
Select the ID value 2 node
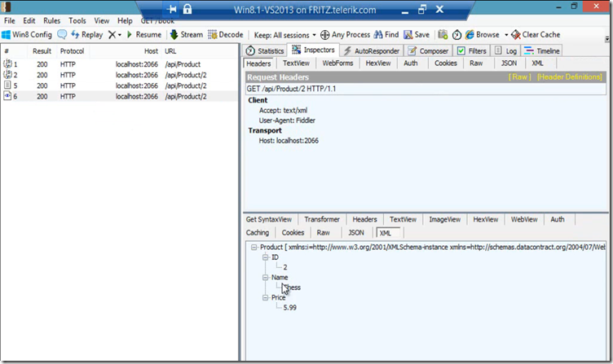coord(285,268)
